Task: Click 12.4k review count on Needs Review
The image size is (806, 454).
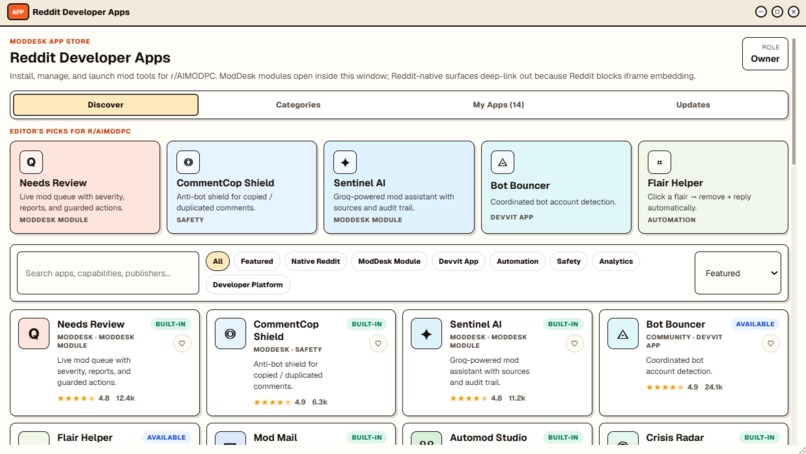Action: [x=125, y=398]
